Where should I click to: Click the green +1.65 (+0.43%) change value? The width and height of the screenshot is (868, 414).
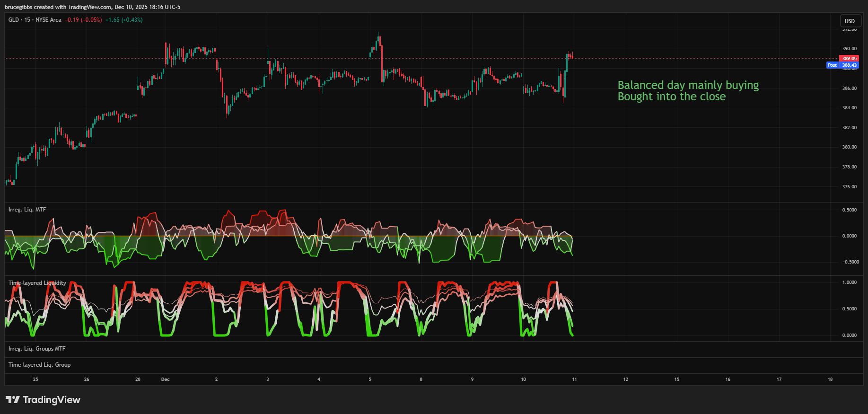[124, 20]
